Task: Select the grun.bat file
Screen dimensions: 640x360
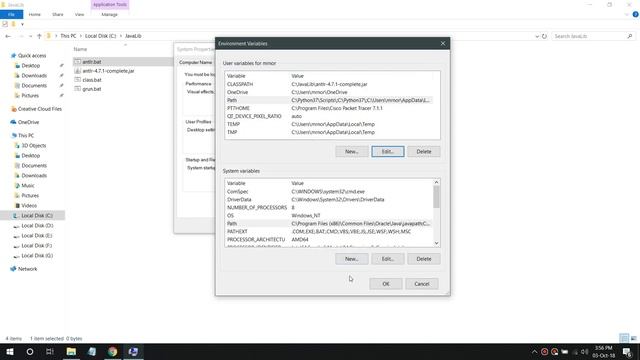Action: pyautogui.click(x=91, y=89)
